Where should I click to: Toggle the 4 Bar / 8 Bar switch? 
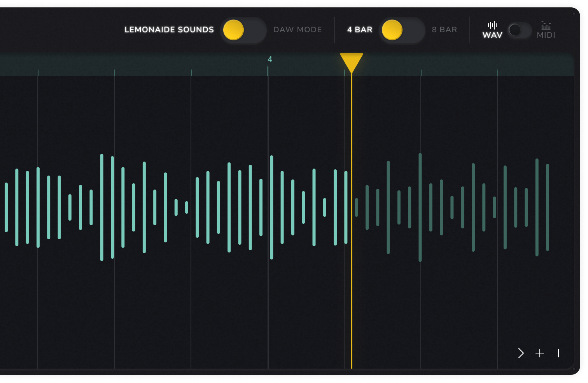(402, 30)
